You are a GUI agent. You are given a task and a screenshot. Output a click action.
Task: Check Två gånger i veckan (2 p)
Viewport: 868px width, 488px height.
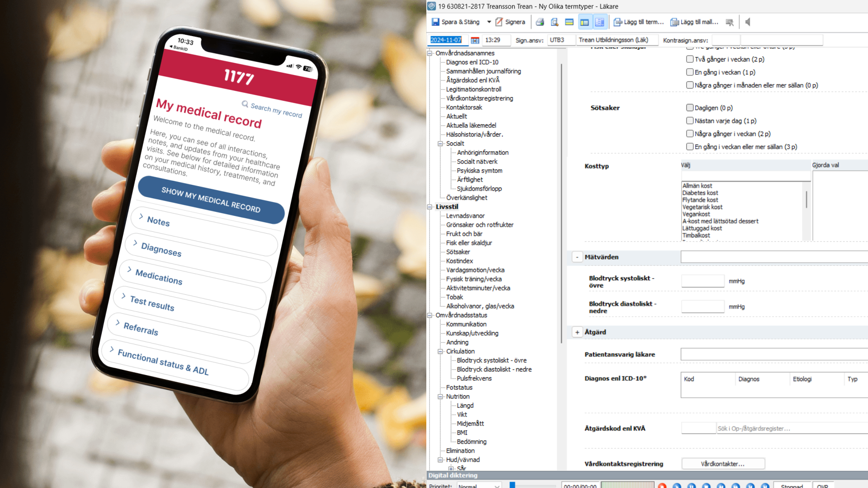coord(690,59)
